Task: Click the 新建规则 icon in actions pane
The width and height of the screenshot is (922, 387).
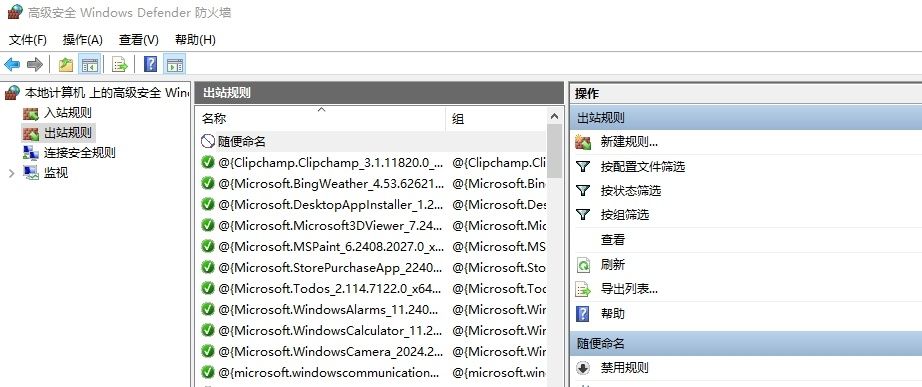Action: pos(583,142)
